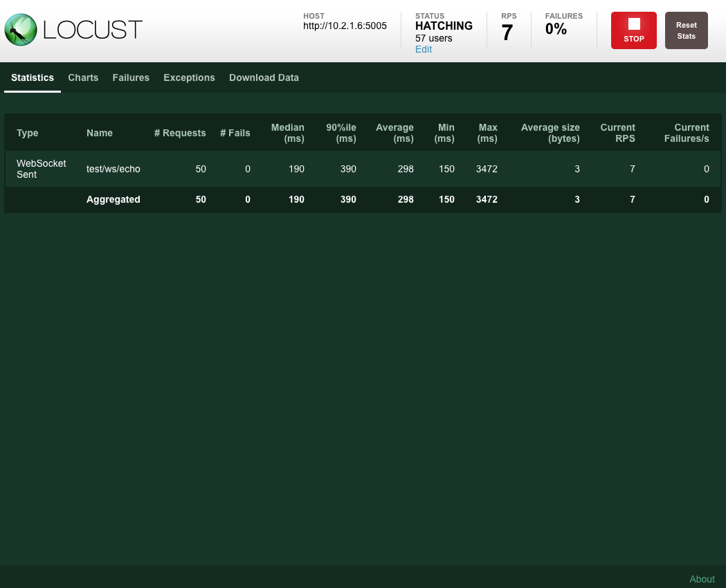Click the Aggregated row label

tap(114, 200)
